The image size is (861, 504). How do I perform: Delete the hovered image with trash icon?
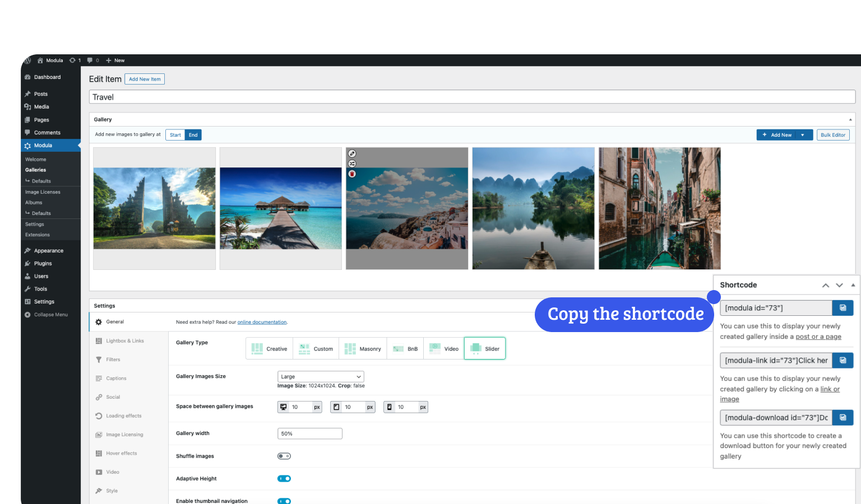[352, 174]
